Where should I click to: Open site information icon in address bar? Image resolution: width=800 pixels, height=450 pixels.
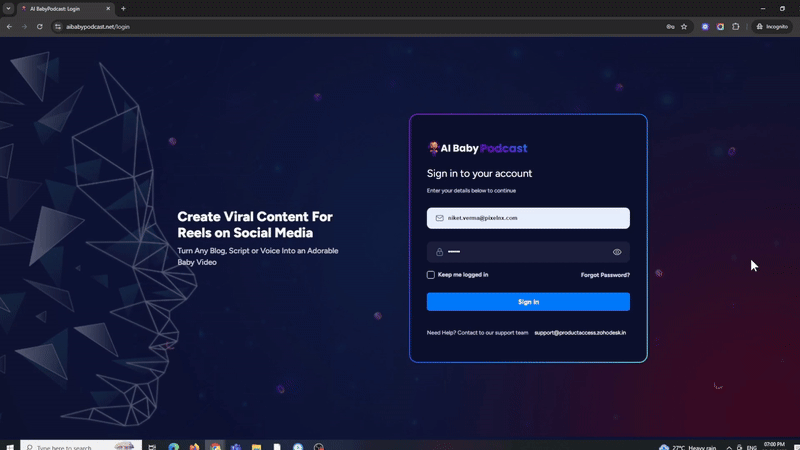[58, 27]
